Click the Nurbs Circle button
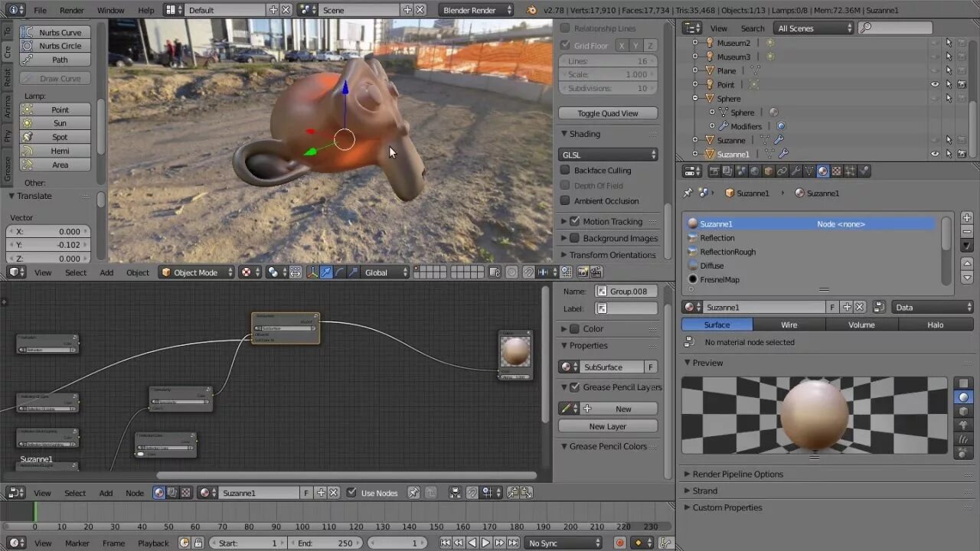Image resolution: width=980 pixels, height=551 pixels. pyautogui.click(x=55, y=46)
